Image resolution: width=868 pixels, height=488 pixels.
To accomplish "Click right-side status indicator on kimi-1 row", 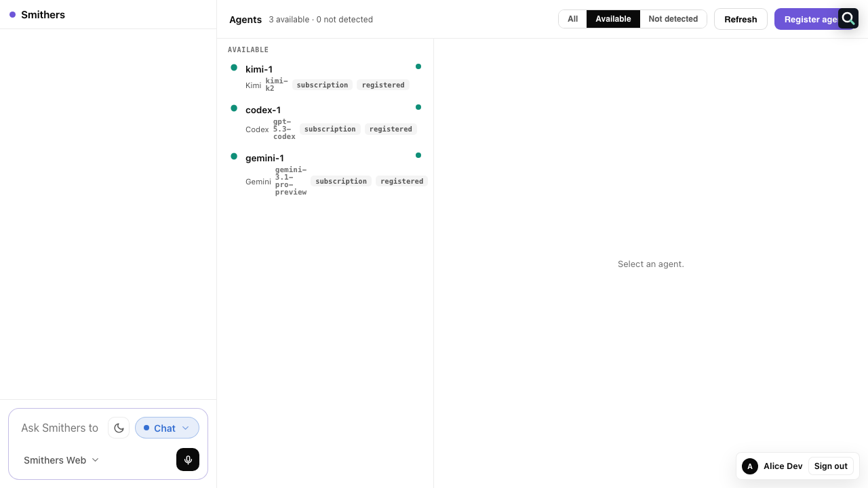I will pos(418,66).
